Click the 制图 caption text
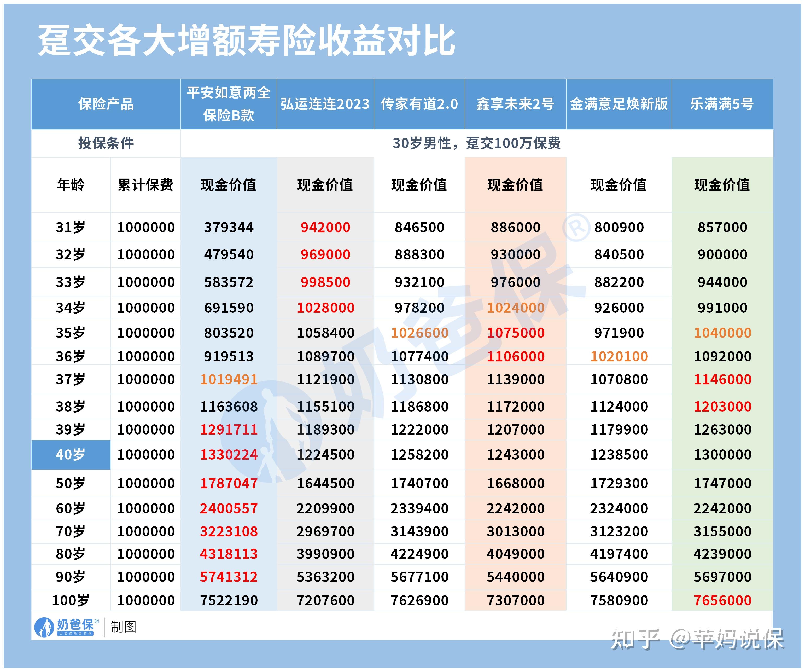The height and width of the screenshot is (672, 805). click(124, 627)
